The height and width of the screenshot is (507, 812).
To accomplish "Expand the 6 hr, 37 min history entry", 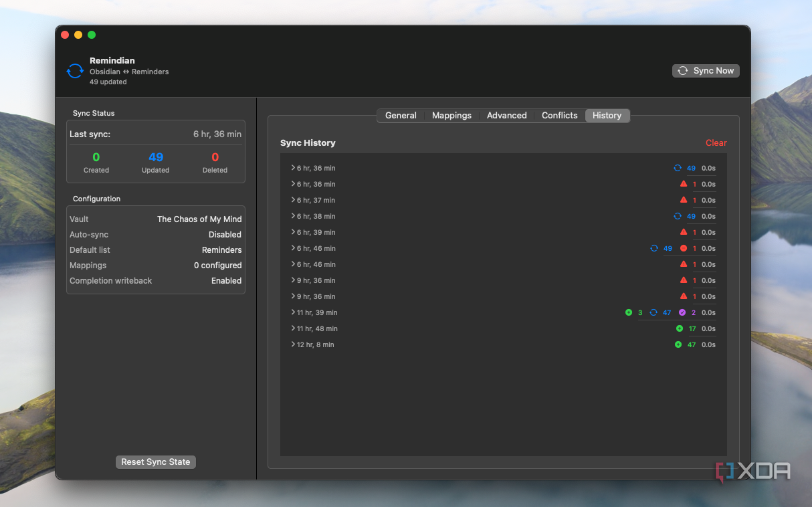I will tap(293, 200).
